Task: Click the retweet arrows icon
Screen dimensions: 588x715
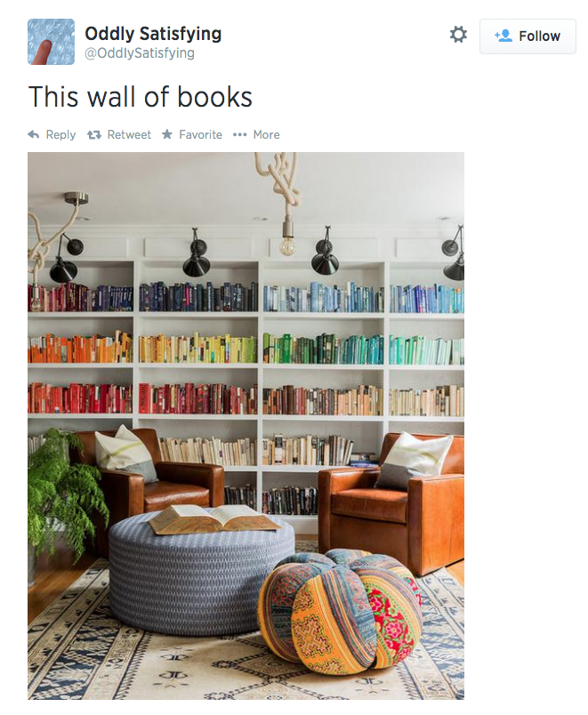Action: click(94, 135)
